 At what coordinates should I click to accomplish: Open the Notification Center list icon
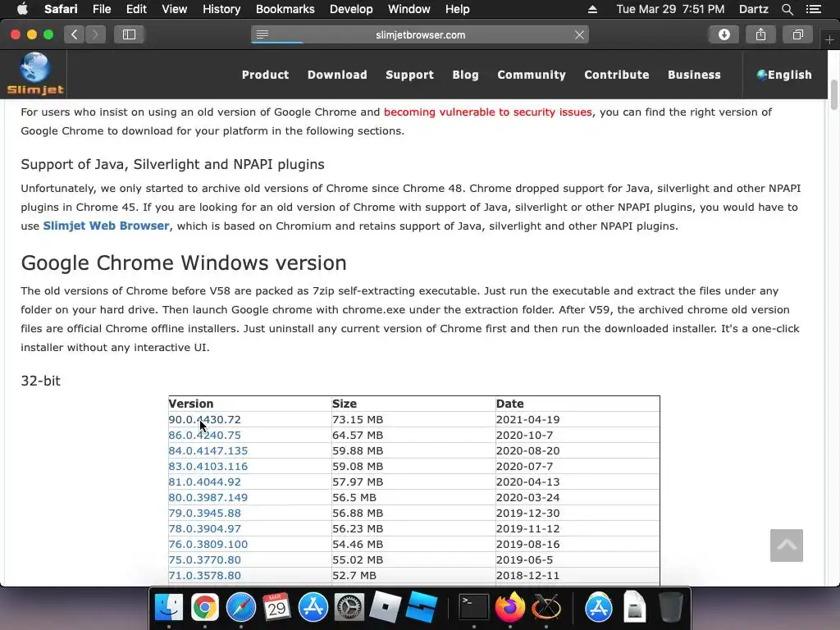(x=814, y=9)
